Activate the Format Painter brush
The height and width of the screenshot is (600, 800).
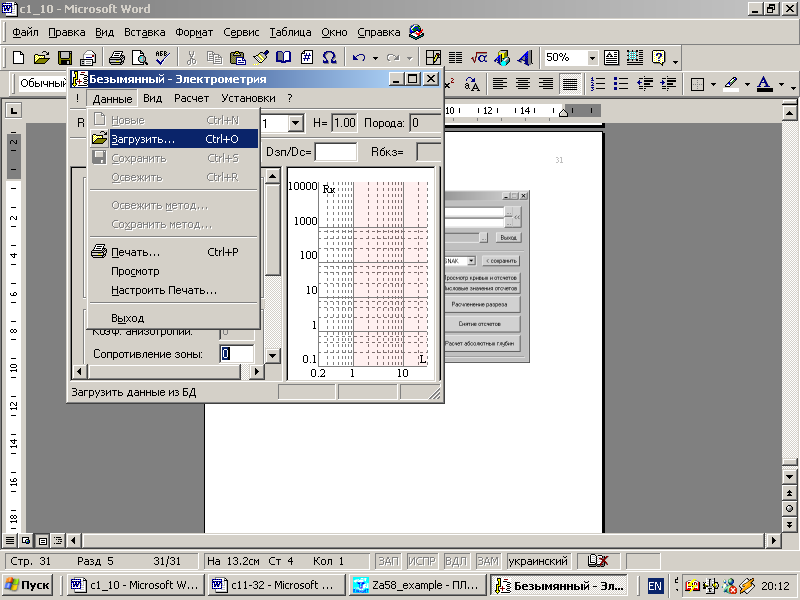point(260,58)
